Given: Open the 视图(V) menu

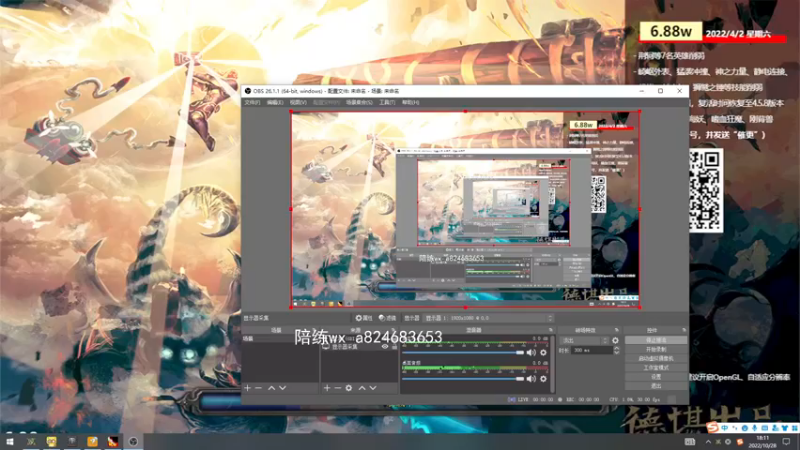Looking at the screenshot, I should coord(298,103).
